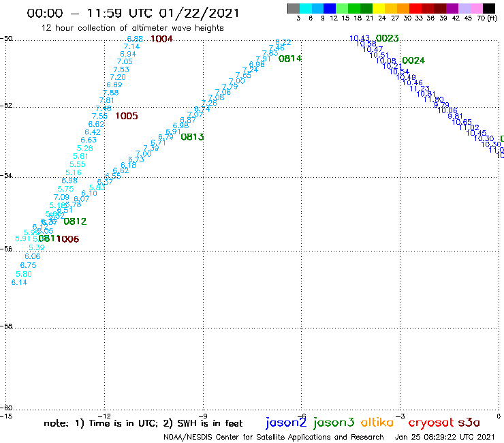This screenshot has height=443, width=504.
Task: Pick the pink 70 ft legend swatch
Action: (x=476, y=8)
